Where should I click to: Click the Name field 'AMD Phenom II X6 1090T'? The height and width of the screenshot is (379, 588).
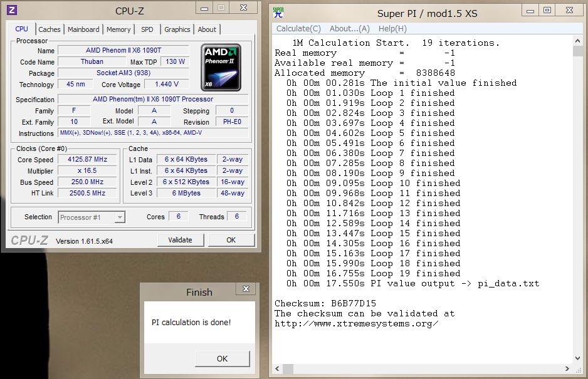[x=123, y=50]
